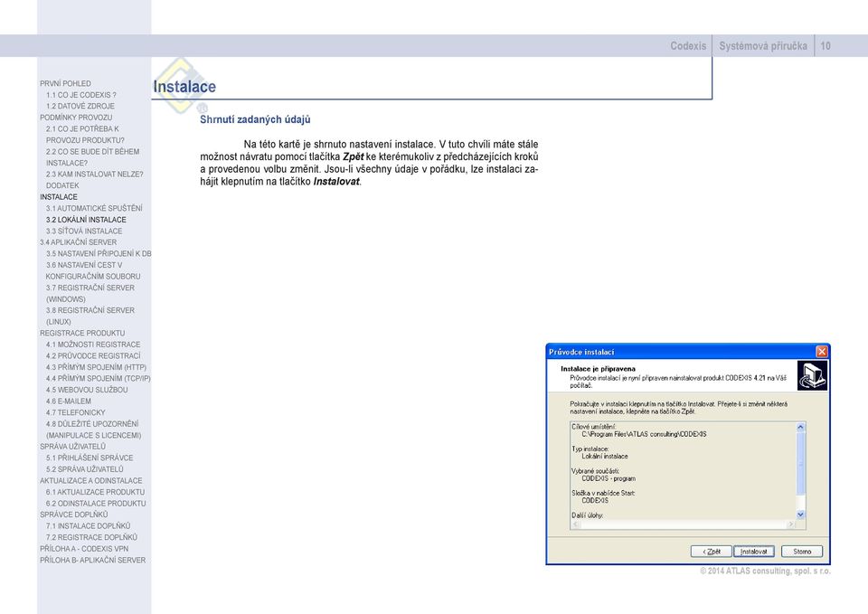Open 4.2 PRŮVODCE REGISTRACÍ entry
Viewport: 868px width, 614px height.
[93, 355]
